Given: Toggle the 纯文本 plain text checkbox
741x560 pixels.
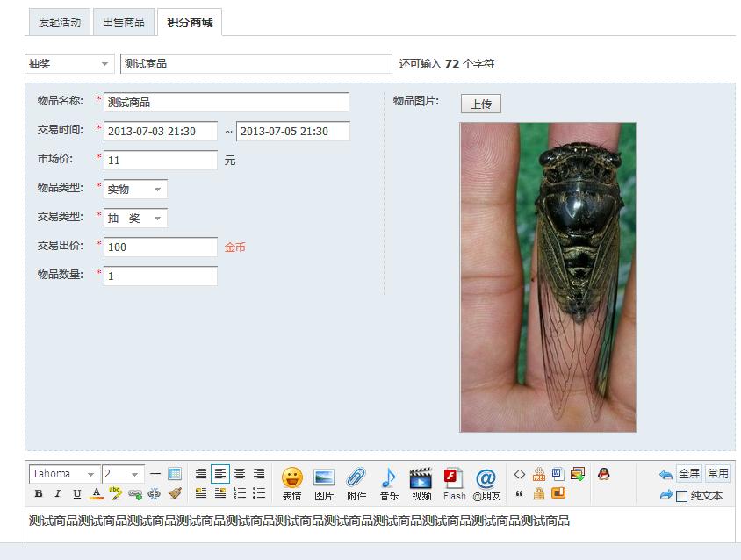Looking at the screenshot, I should click(x=681, y=496).
